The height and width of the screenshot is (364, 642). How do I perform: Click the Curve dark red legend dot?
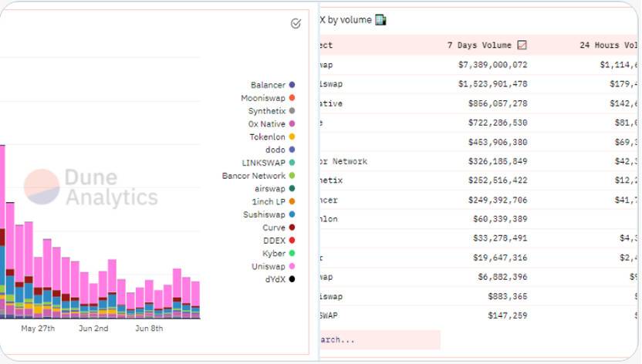[x=292, y=228]
